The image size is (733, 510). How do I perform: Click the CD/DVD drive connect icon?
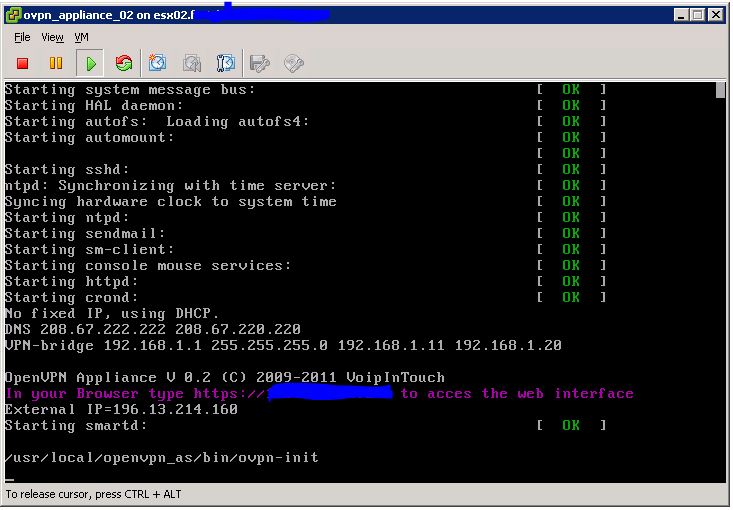[x=294, y=64]
